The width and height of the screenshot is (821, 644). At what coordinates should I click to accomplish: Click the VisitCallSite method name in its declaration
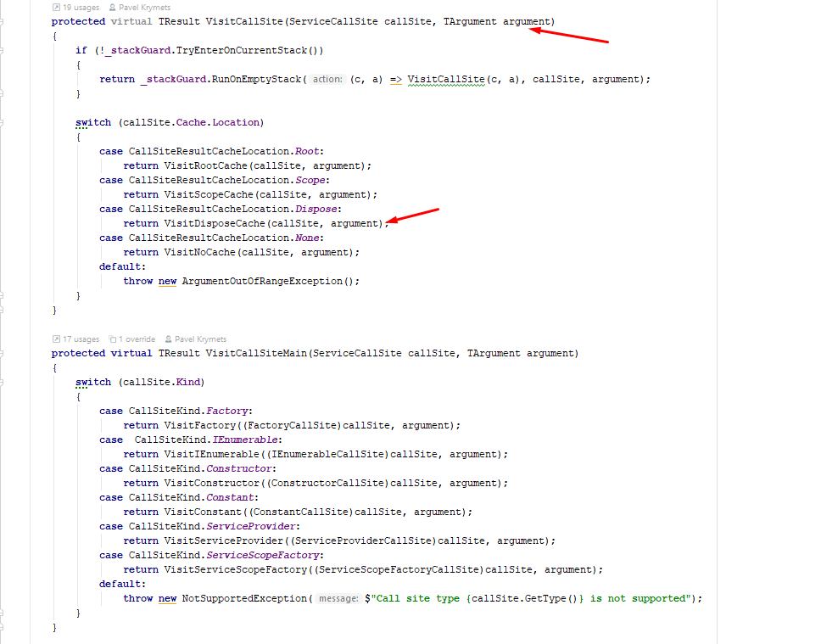[244, 21]
